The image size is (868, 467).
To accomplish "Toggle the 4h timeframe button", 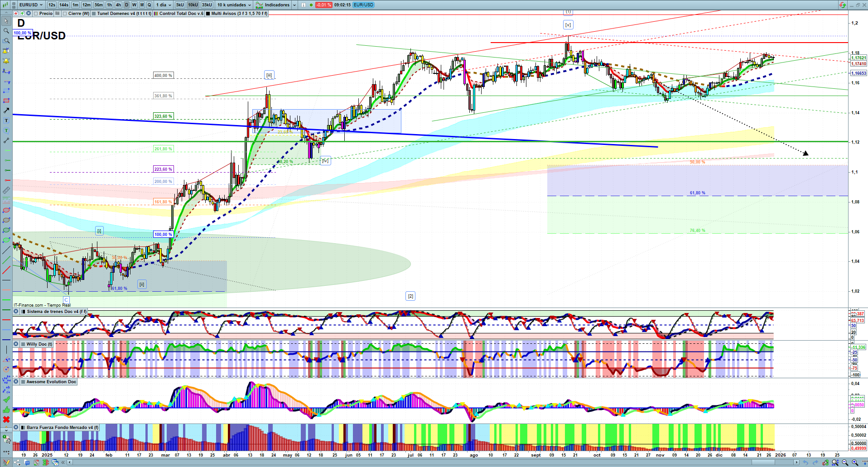I will click(118, 5).
